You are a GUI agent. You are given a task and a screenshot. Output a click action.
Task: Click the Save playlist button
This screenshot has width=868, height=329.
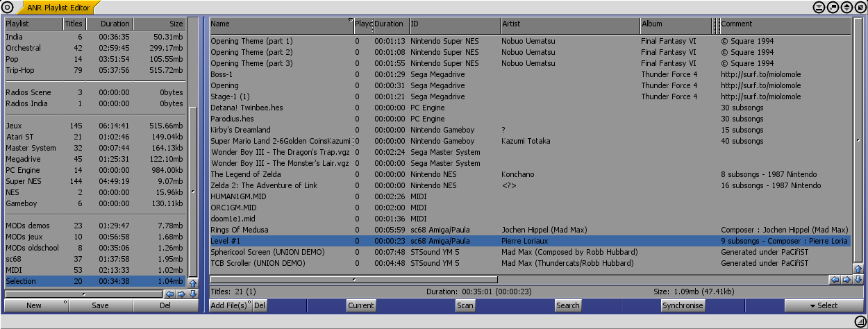pos(100,305)
